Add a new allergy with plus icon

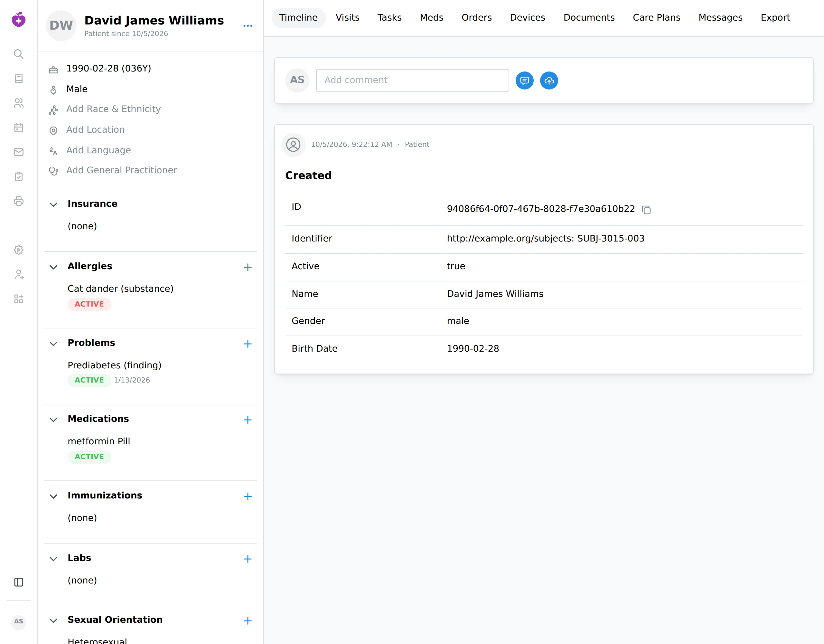coord(248,267)
